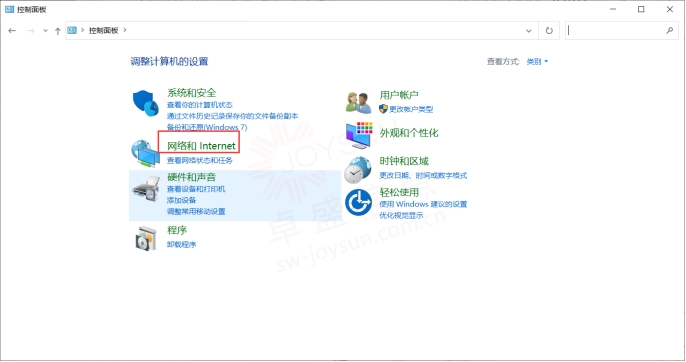Image resolution: width=686 pixels, height=362 pixels.
Task: Open System and Security shield icon
Action: (x=145, y=103)
